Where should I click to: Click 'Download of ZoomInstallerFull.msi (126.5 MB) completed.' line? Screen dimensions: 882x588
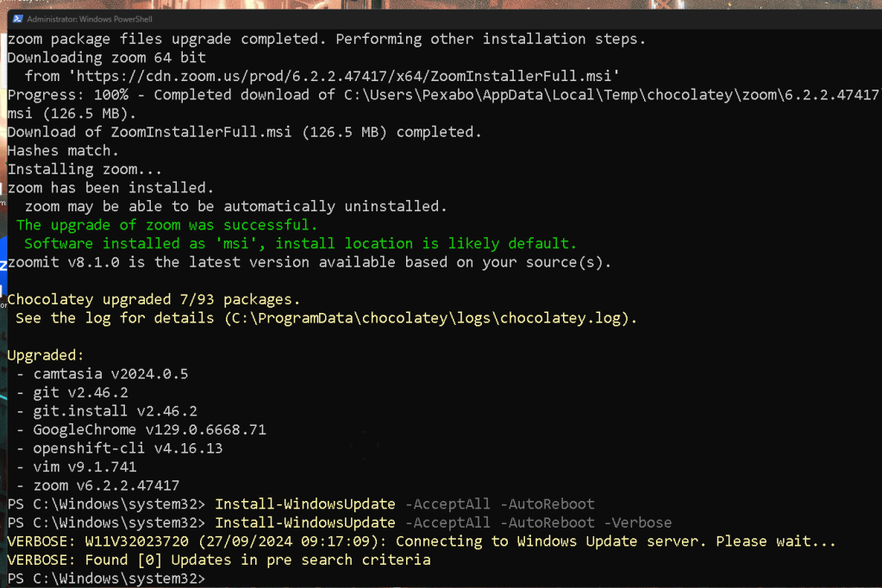coord(245,132)
